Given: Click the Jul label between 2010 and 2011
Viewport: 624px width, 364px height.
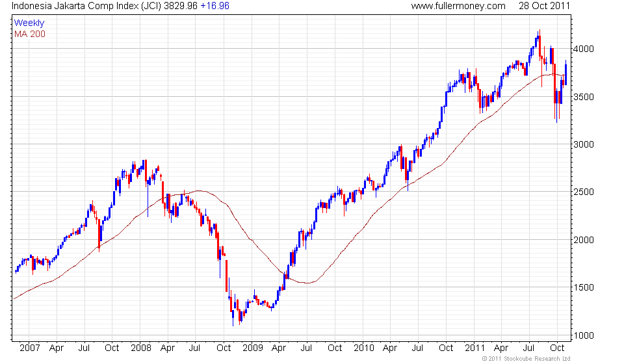Looking at the screenshot, I should point(417,348).
